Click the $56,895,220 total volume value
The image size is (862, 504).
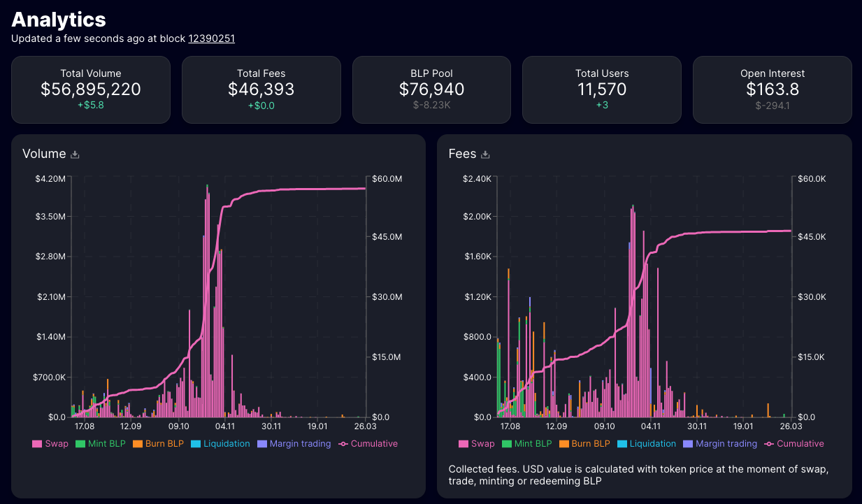click(x=91, y=89)
